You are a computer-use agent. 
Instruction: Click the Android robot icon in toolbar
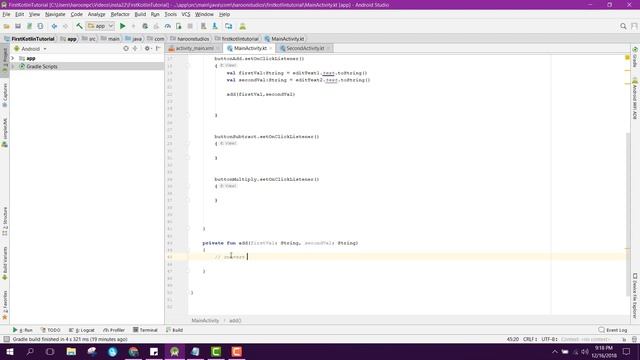[242, 26]
